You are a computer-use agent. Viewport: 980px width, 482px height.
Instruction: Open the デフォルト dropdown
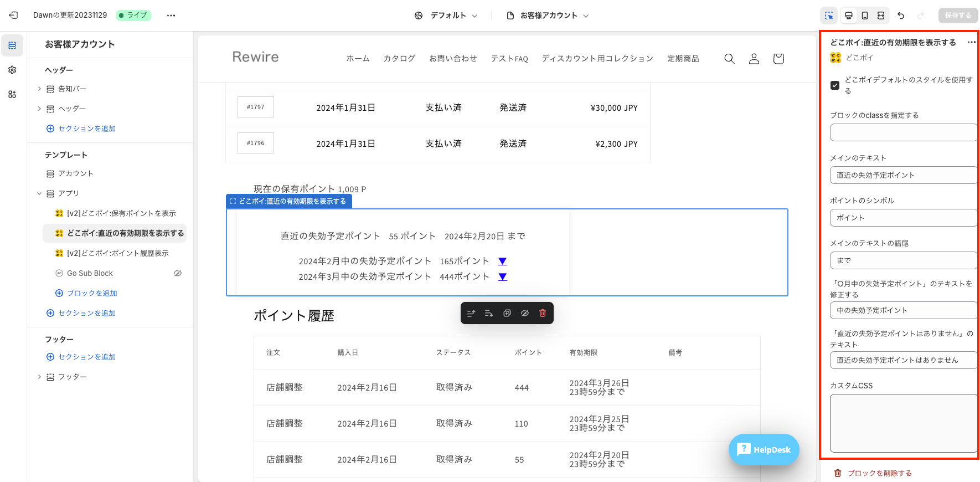(446, 16)
